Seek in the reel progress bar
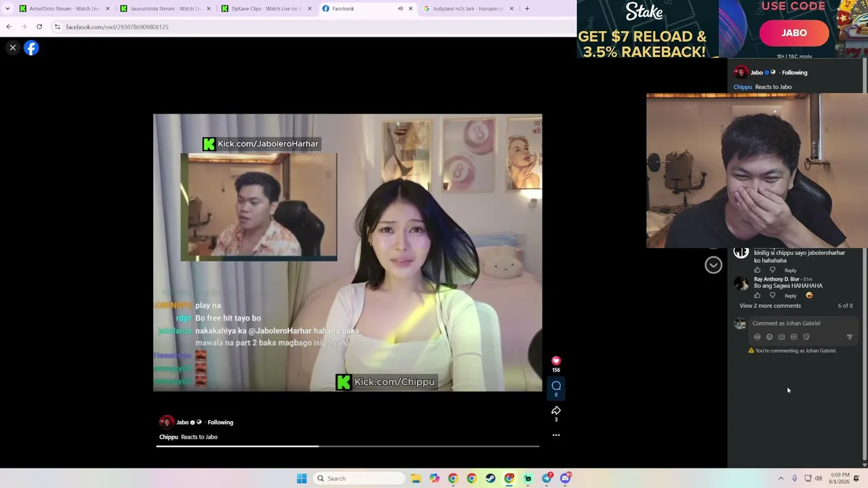The width and height of the screenshot is (868, 488). coord(348,446)
